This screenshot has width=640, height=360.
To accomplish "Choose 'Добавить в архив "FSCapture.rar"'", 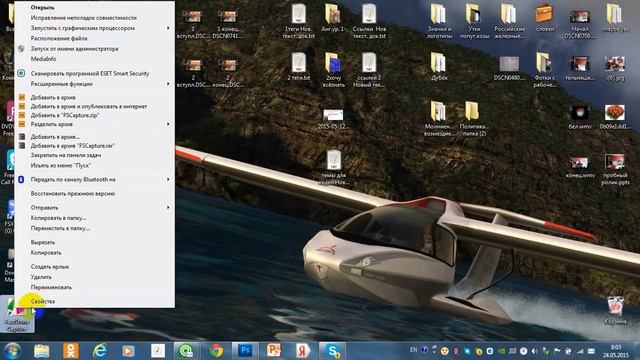I will pos(95,145).
